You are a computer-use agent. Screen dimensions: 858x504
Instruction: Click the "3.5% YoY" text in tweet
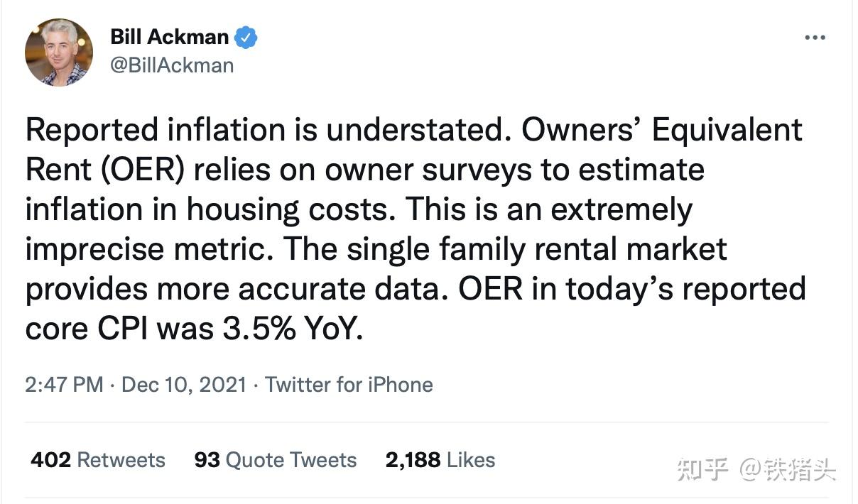[x=297, y=329]
